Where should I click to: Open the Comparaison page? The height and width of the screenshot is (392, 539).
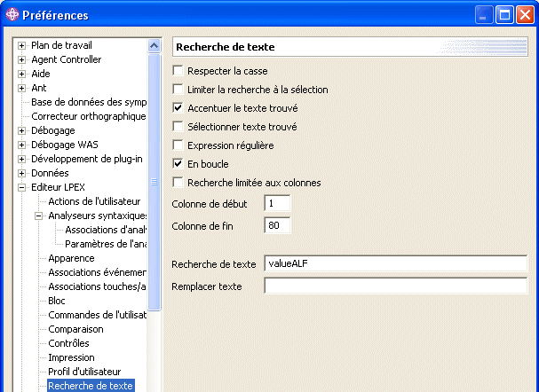pyautogui.click(x=75, y=329)
